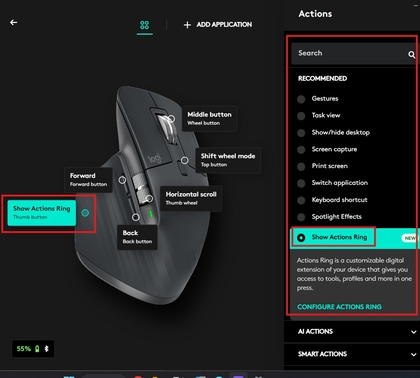Select the all-applications grid icon
The height and width of the screenshot is (378, 420).
[x=145, y=25]
